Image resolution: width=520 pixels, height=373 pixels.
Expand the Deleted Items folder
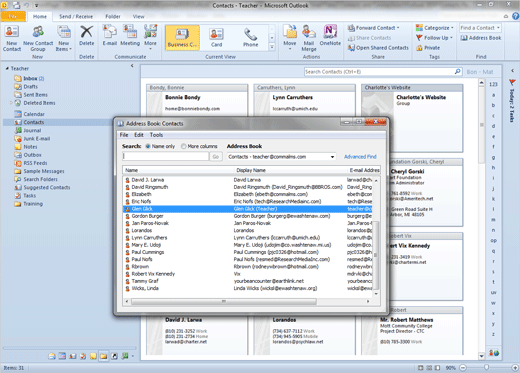point(11,103)
